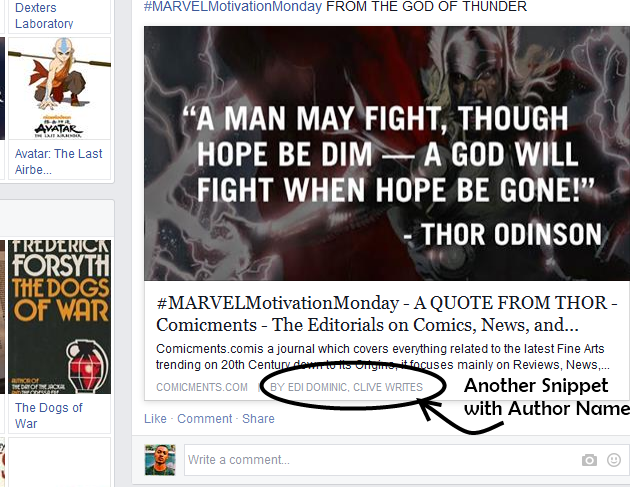The image size is (630, 487).
Task: Click the COMICMENTS.COM source link
Action: pyautogui.click(x=202, y=387)
